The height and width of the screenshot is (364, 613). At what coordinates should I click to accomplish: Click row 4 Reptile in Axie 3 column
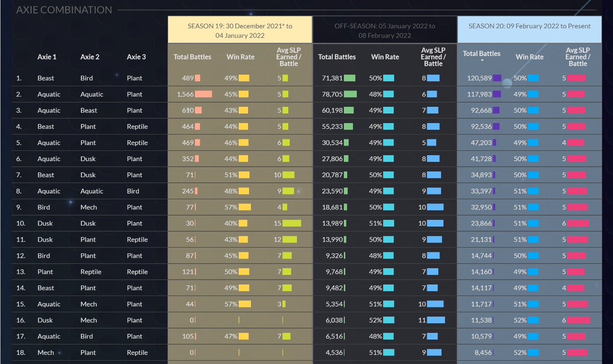137,127
